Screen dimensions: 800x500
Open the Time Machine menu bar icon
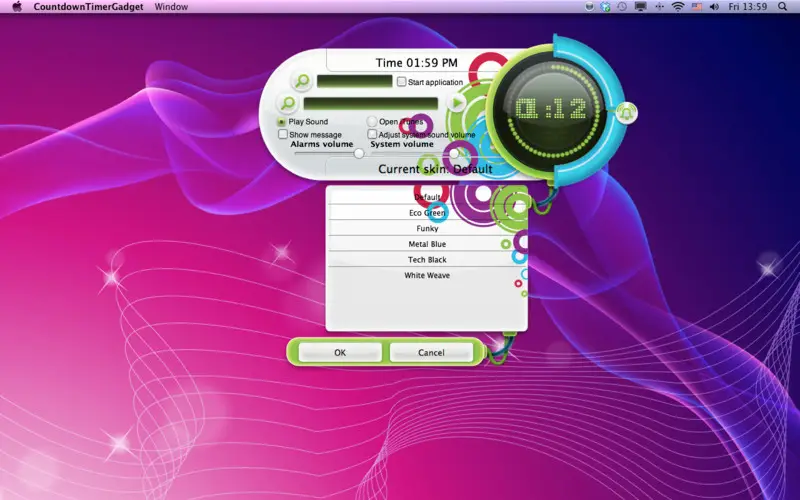pyautogui.click(x=622, y=7)
